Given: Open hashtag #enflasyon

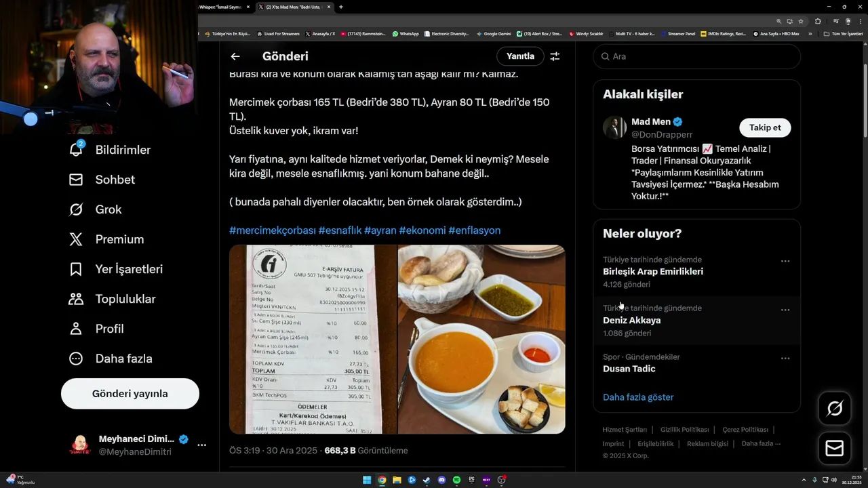Looking at the screenshot, I should [x=475, y=230].
